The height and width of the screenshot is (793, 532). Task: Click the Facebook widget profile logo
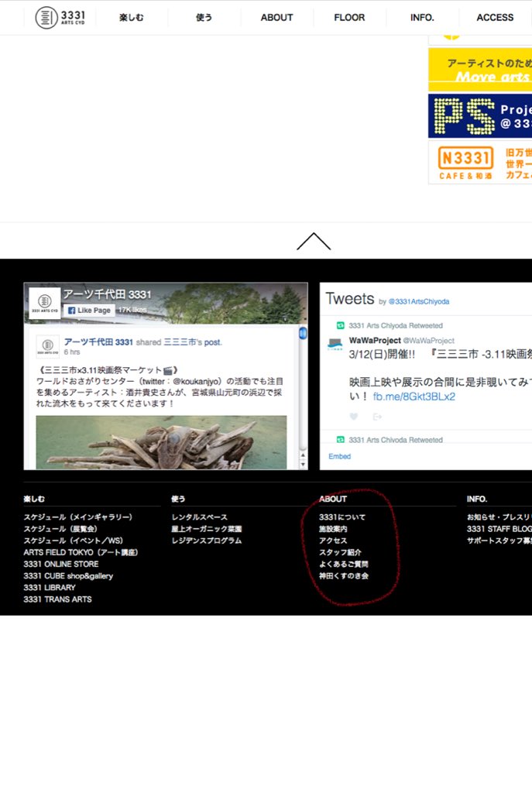(44, 303)
